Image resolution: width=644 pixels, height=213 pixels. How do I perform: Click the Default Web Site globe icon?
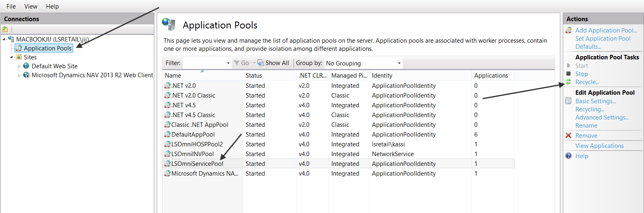26,66
